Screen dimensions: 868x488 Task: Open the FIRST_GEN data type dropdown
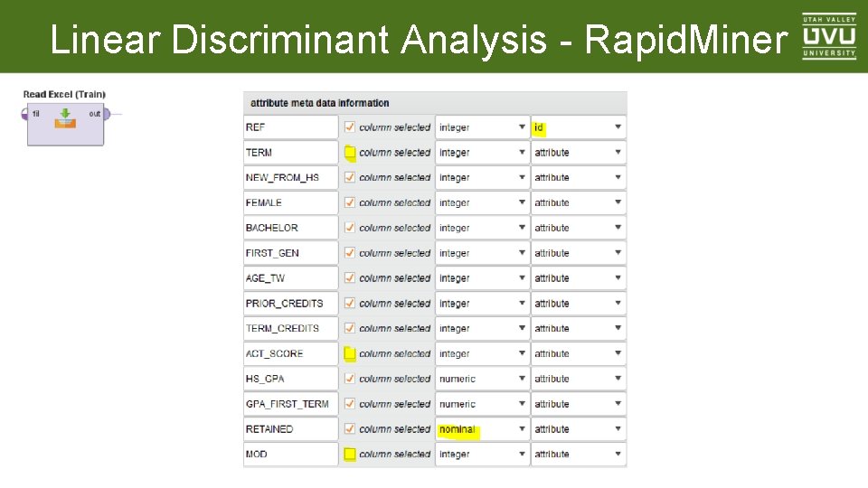click(482, 253)
